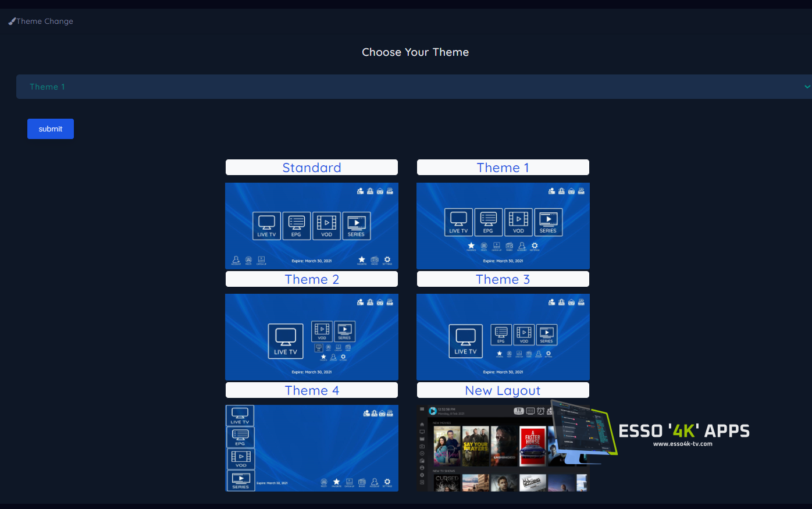The image size is (812, 509).
Task: Click the large LIVE TV icon in Theme 3 preview
Action: click(x=465, y=341)
